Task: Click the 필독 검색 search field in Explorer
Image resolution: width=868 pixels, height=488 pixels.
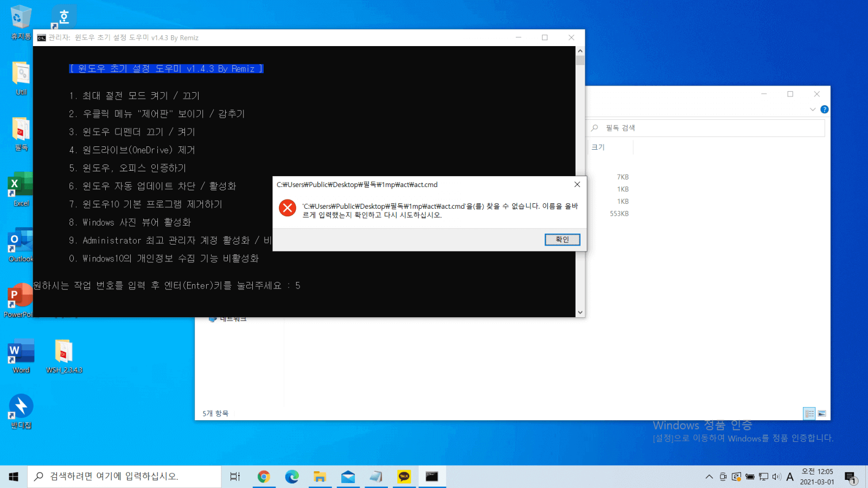Action: click(x=707, y=128)
